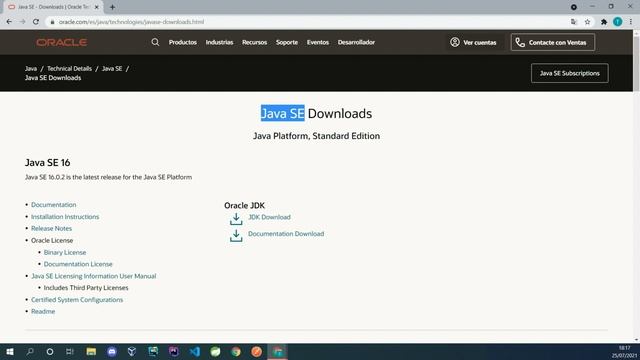Click the Includes Third Party Licenses text
The image size is (640, 360).
point(86,288)
